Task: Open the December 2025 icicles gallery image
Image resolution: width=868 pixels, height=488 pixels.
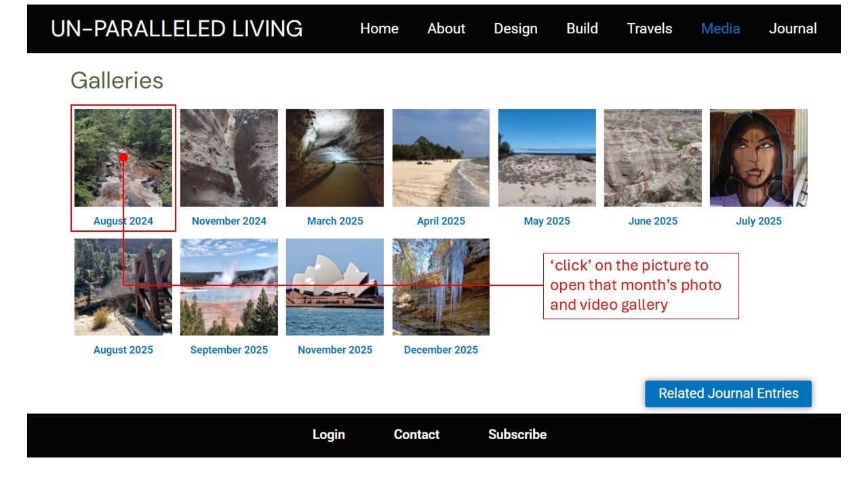Action: (x=441, y=286)
